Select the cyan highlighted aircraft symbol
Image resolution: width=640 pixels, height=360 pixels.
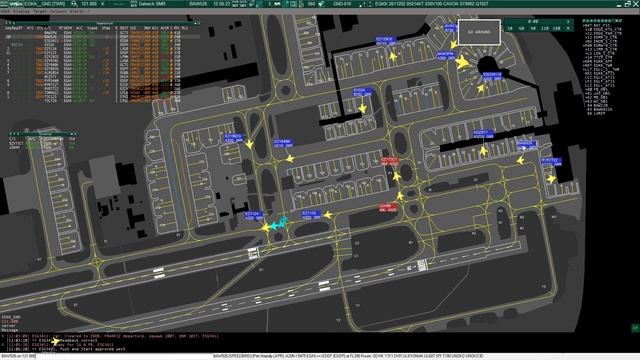coord(280,223)
